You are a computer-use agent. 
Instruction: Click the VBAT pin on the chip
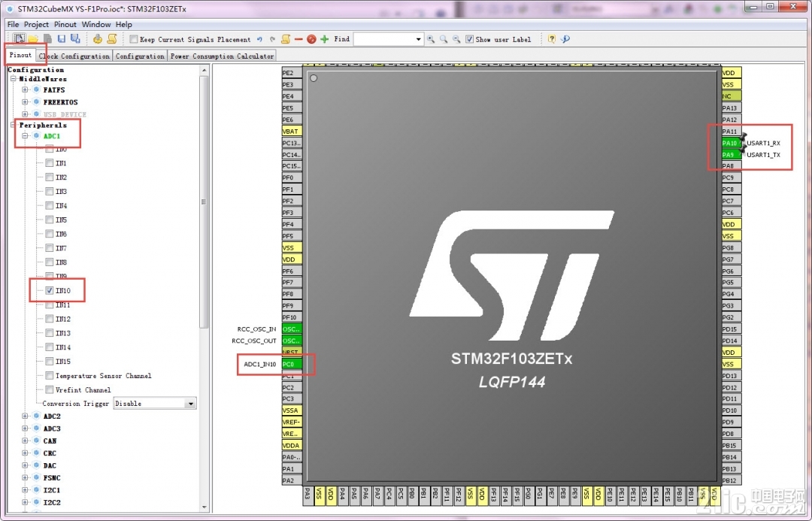(x=292, y=131)
